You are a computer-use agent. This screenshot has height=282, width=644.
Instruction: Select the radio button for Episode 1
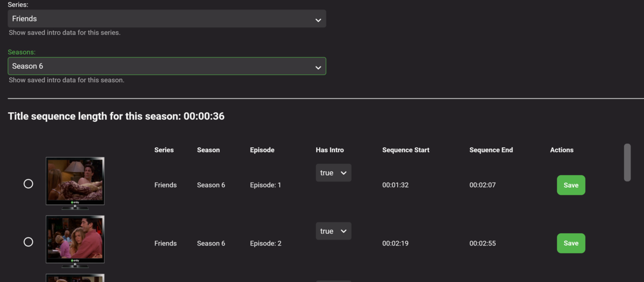28,184
